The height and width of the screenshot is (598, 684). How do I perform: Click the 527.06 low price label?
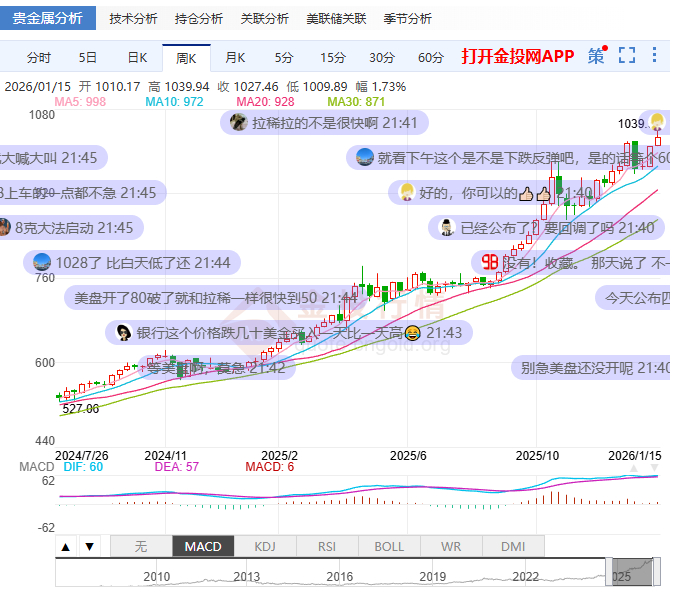[x=81, y=409]
